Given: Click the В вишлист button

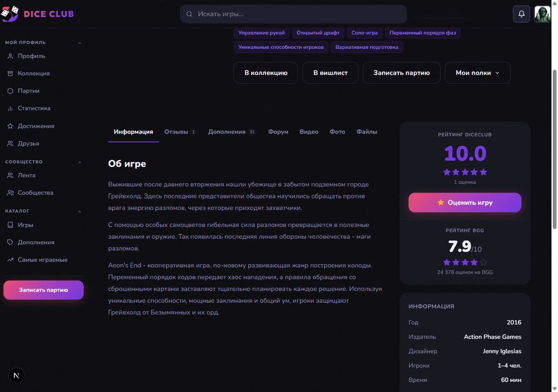Looking at the screenshot, I should tap(330, 73).
